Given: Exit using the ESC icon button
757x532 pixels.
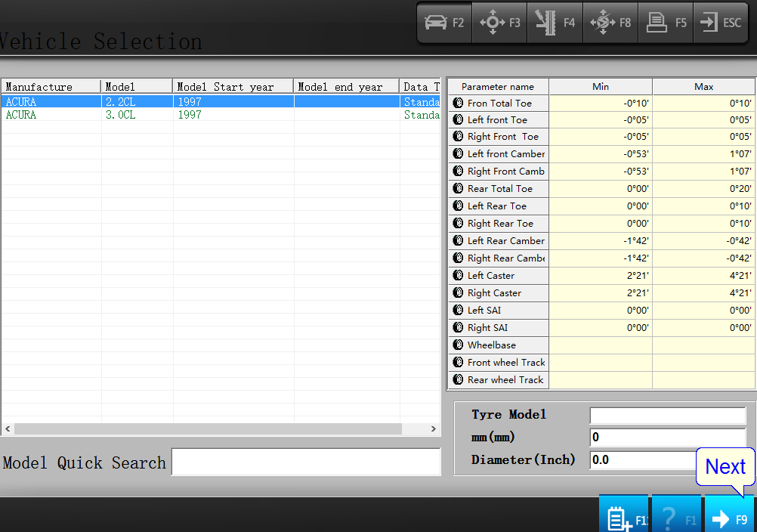Looking at the screenshot, I should click(721, 23).
